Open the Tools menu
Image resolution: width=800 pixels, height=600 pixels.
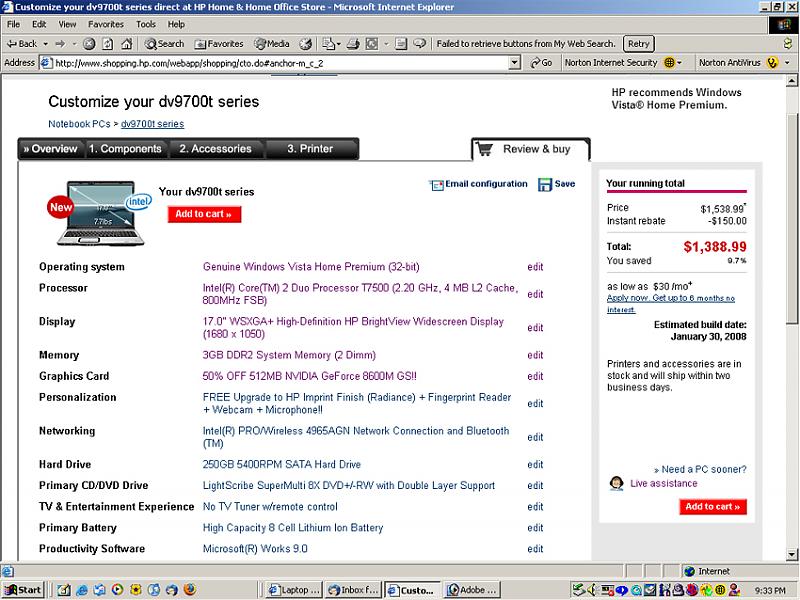coord(145,24)
